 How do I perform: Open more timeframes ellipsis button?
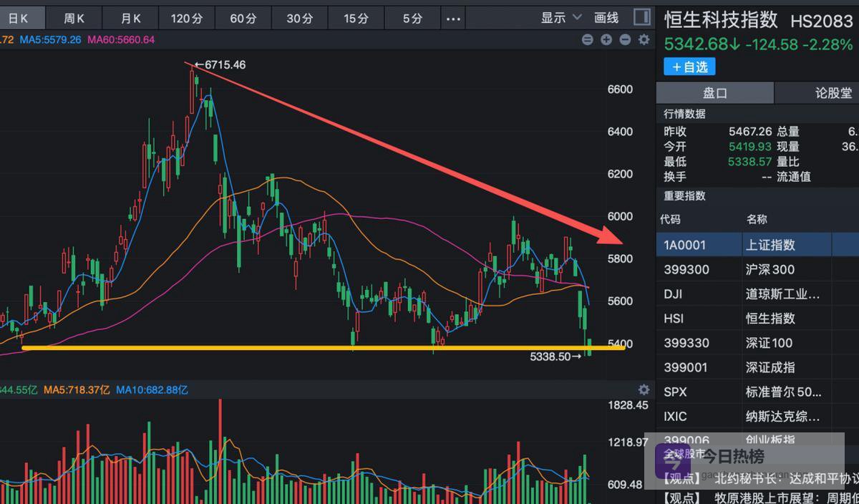pos(453,19)
